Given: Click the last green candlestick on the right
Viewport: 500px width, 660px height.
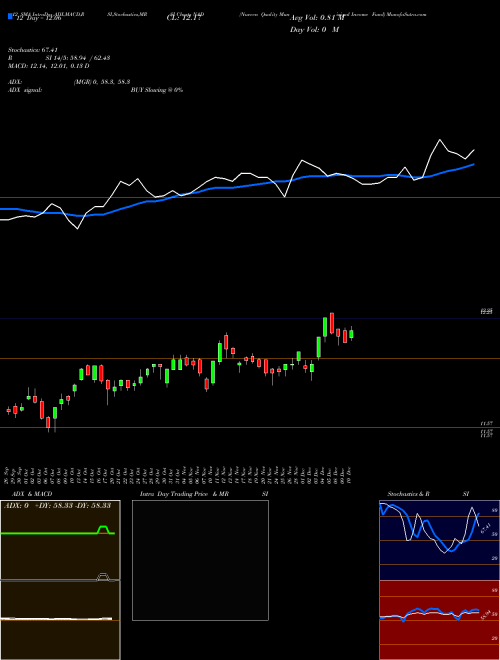Looking at the screenshot, I should tap(351, 334).
